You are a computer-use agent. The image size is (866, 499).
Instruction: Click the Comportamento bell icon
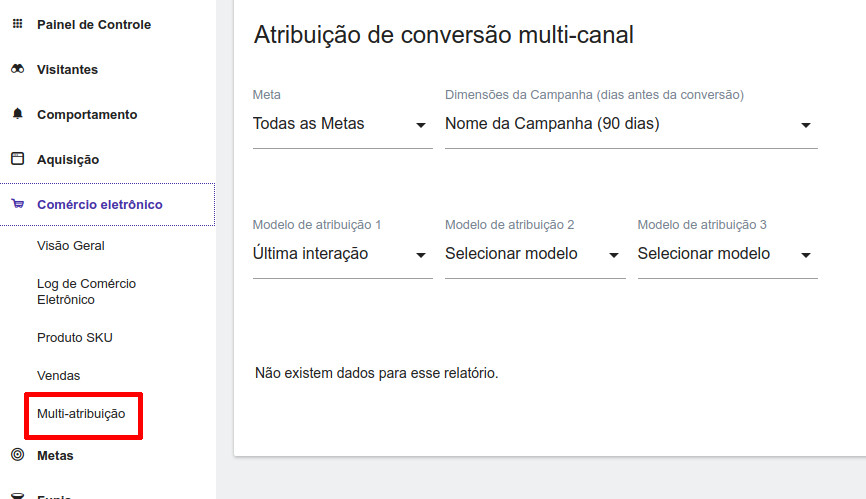coord(17,114)
